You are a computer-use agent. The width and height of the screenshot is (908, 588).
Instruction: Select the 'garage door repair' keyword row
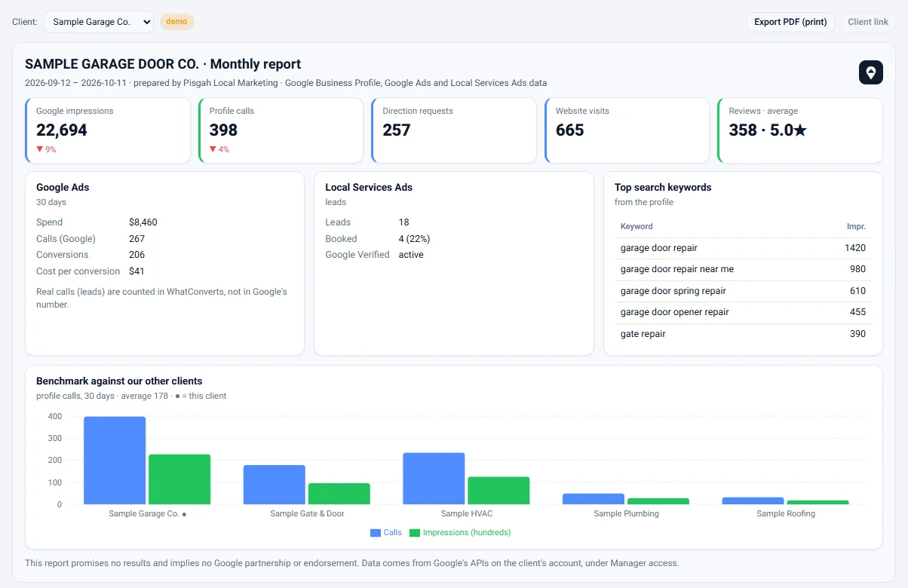[x=743, y=248]
